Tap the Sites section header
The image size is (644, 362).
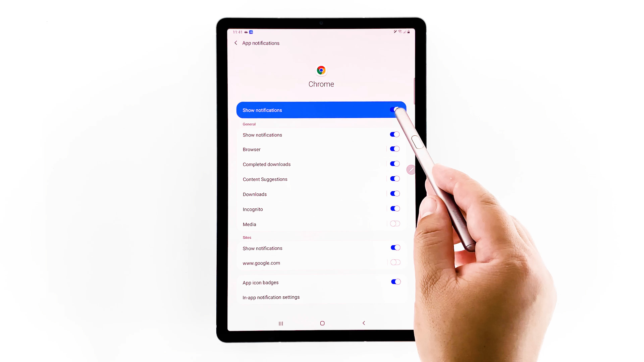coord(247,237)
